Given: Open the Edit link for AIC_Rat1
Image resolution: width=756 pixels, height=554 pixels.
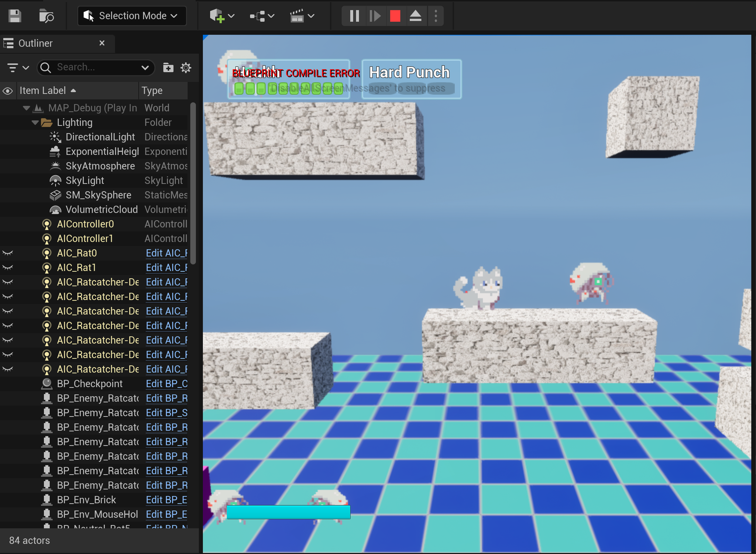Looking at the screenshot, I should [166, 268].
